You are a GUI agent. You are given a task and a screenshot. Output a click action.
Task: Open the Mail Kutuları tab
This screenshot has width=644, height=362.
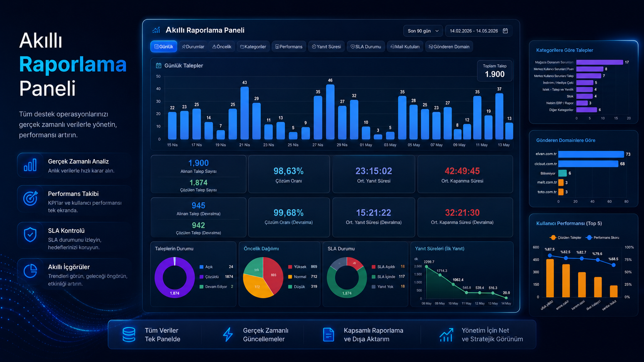coord(405,47)
